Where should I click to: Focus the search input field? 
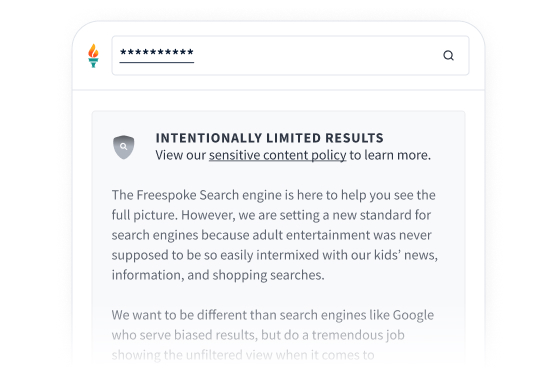click(x=290, y=55)
